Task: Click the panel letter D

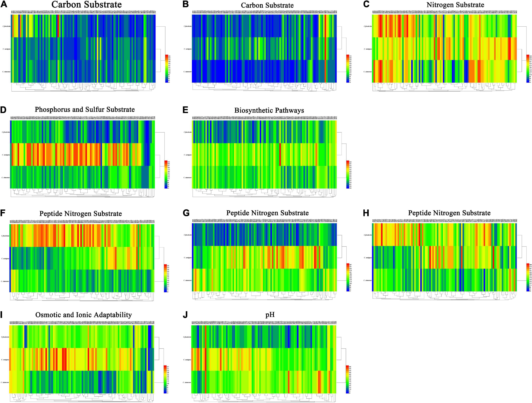Action: (3, 110)
